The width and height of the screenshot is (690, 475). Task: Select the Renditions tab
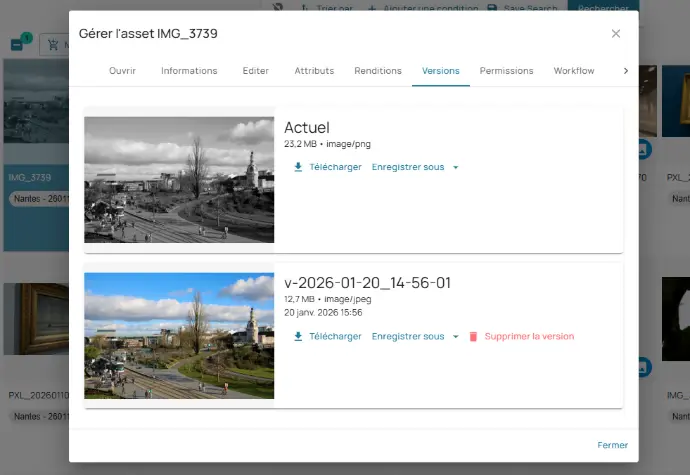pyautogui.click(x=378, y=71)
